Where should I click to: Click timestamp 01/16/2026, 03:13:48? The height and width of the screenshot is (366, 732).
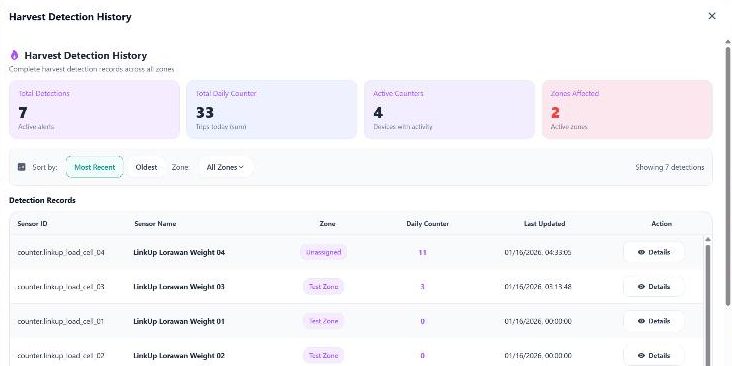tap(538, 287)
